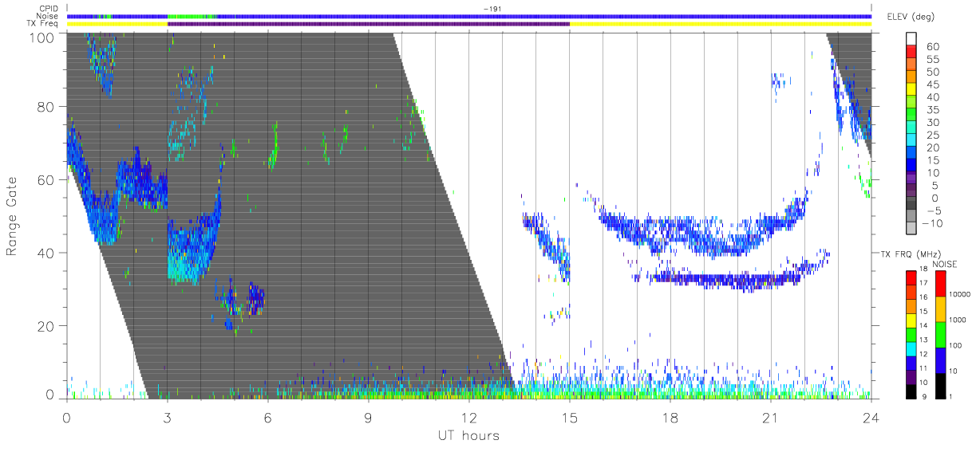Click the 15 tick label on the UT hours axis

pyautogui.click(x=570, y=417)
